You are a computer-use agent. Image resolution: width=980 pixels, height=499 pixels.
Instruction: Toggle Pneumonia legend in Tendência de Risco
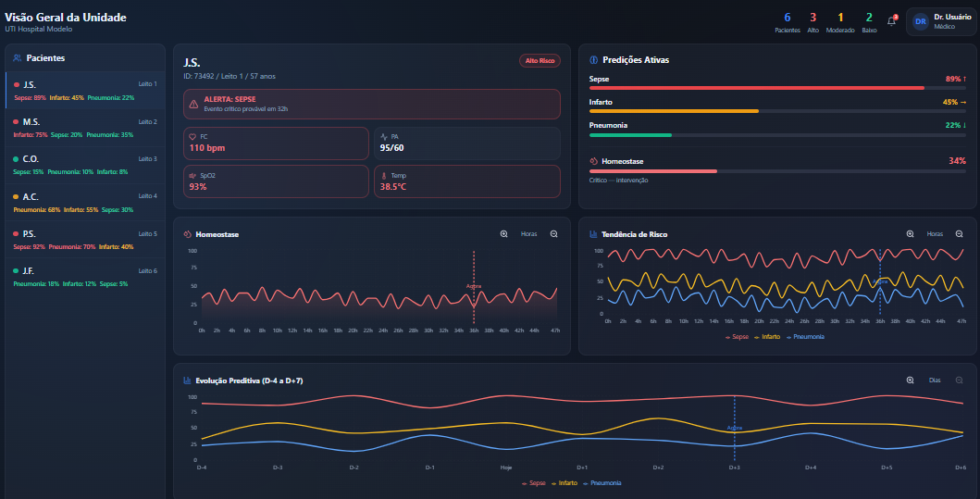(x=805, y=336)
